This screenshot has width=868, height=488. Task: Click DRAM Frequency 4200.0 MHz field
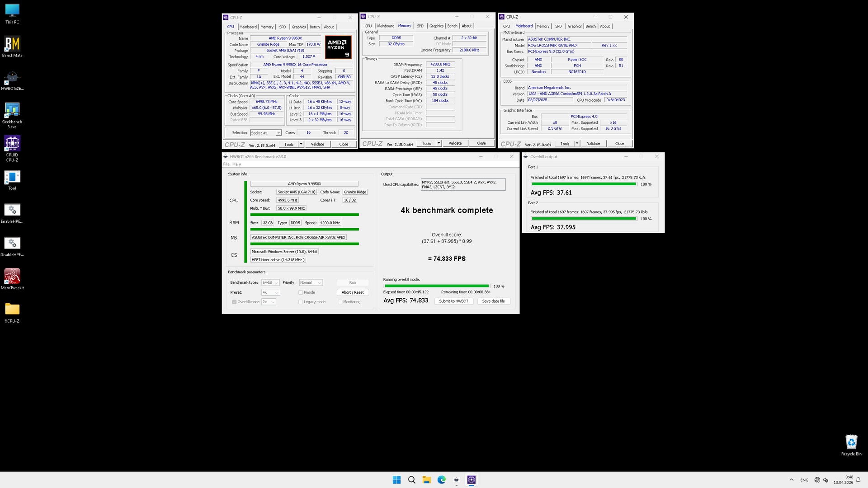tap(440, 64)
